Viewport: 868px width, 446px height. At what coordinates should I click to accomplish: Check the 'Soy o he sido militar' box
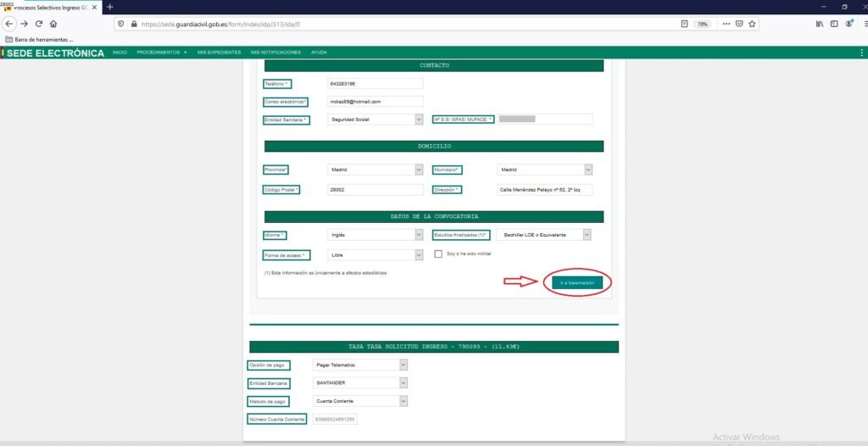(438, 254)
